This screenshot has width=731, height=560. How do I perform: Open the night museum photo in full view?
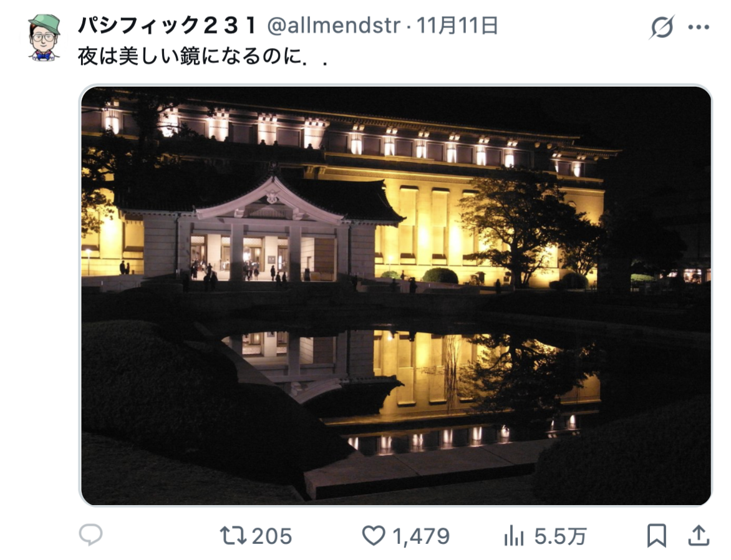tap(396, 296)
